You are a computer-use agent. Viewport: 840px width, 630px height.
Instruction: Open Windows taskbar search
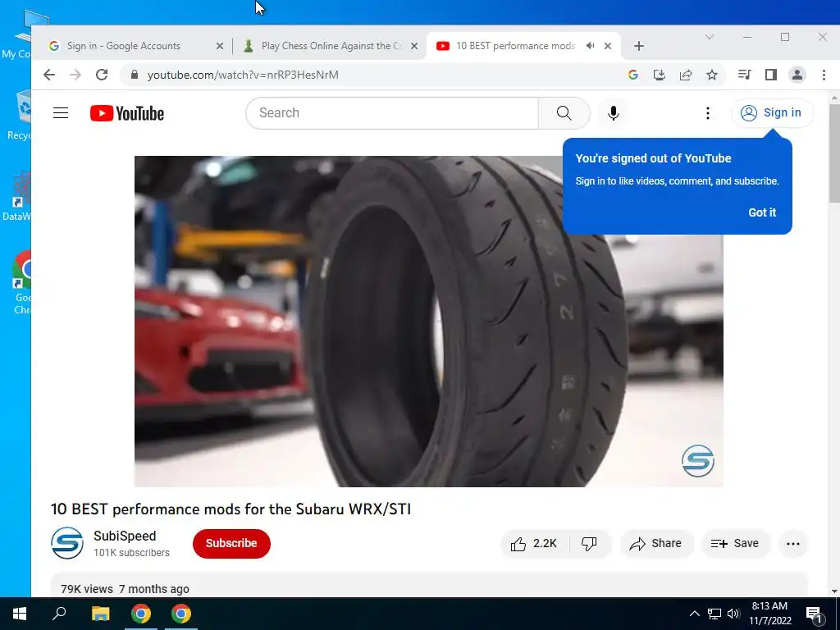(59, 614)
